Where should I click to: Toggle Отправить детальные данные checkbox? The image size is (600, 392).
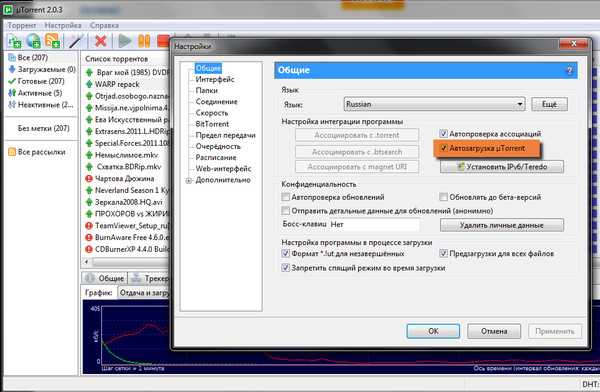[285, 211]
